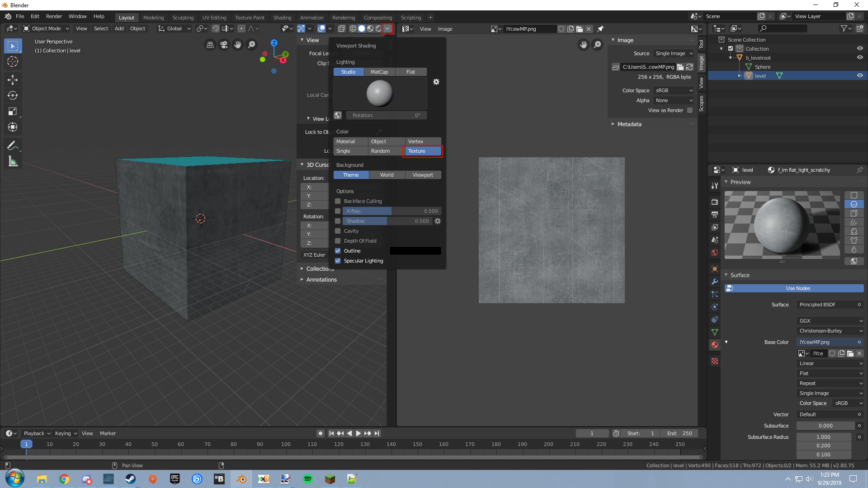
Task: Select the Annotate pencil tool
Action: point(13,145)
